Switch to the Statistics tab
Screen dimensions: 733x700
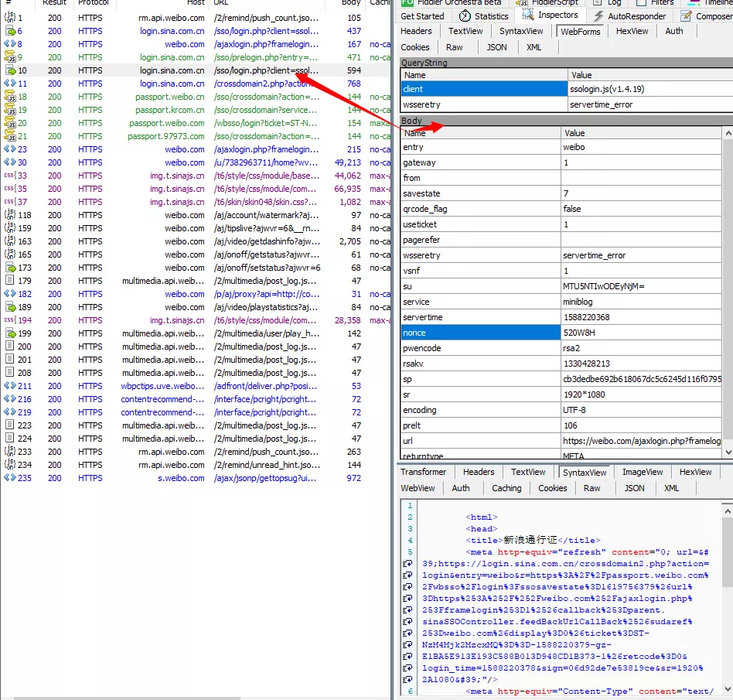[x=483, y=16]
